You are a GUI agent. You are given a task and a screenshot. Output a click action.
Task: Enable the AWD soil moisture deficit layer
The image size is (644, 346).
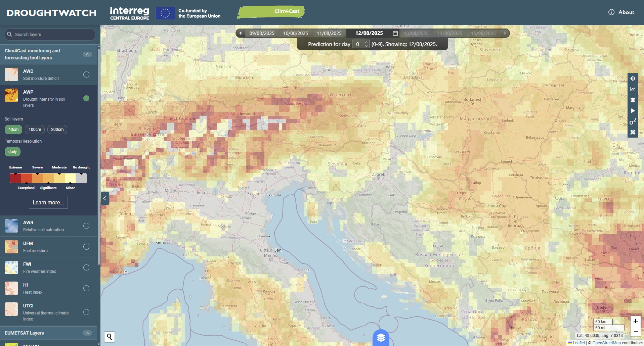pyautogui.click(x=86, y=75)
